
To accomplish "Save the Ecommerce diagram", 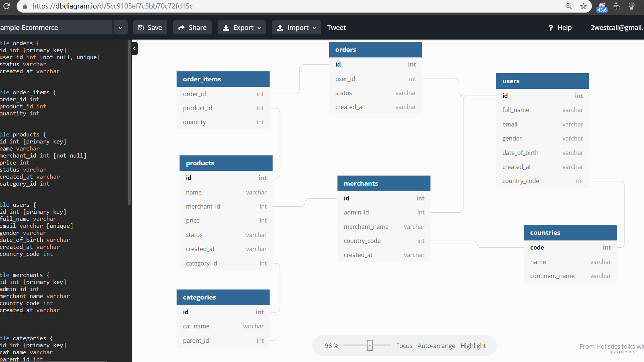I will [150, 27].
